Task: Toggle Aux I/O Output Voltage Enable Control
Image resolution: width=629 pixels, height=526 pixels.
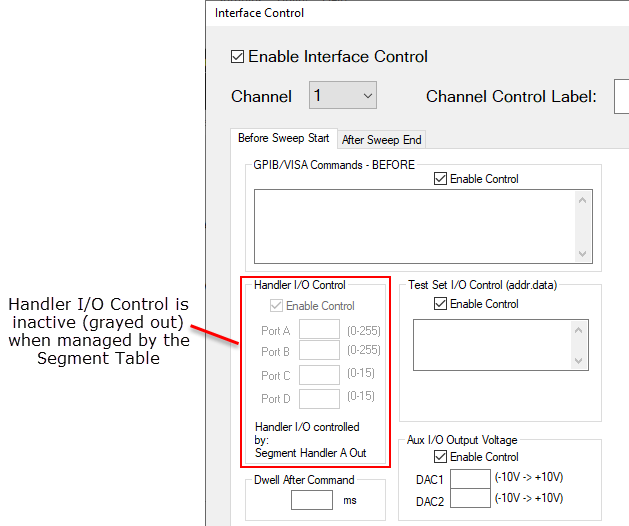Action: [x=440, y=457]
